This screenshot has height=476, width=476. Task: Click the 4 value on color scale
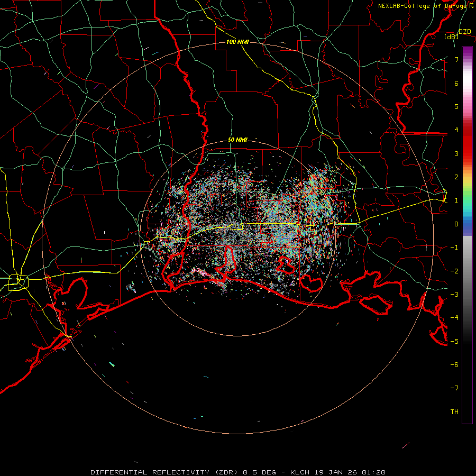456,130
